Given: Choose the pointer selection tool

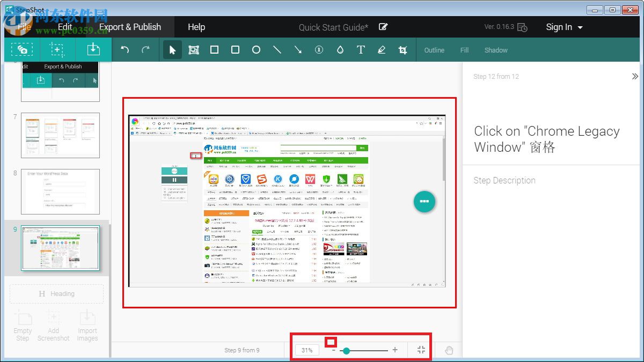Looking at the screenshot, I should [x=172, y=50].
